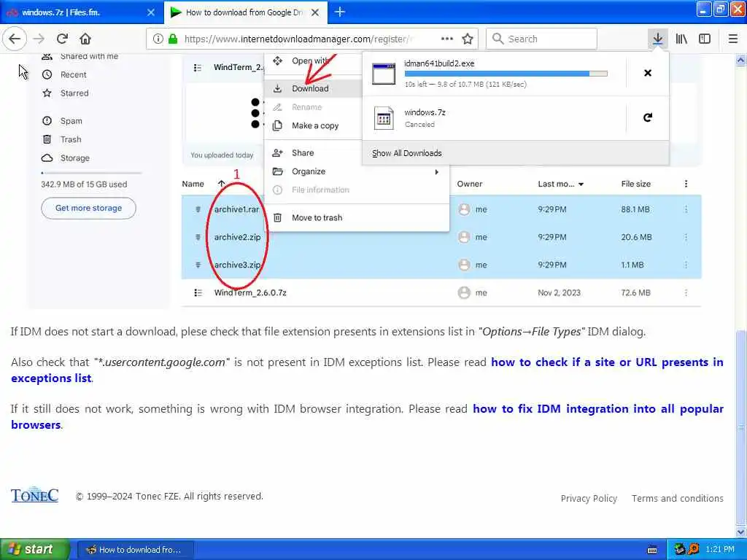The height and width of the screenshot is (560, 747).
Task: Cancel the idman641build2.exe download
Action: [648, 73]
